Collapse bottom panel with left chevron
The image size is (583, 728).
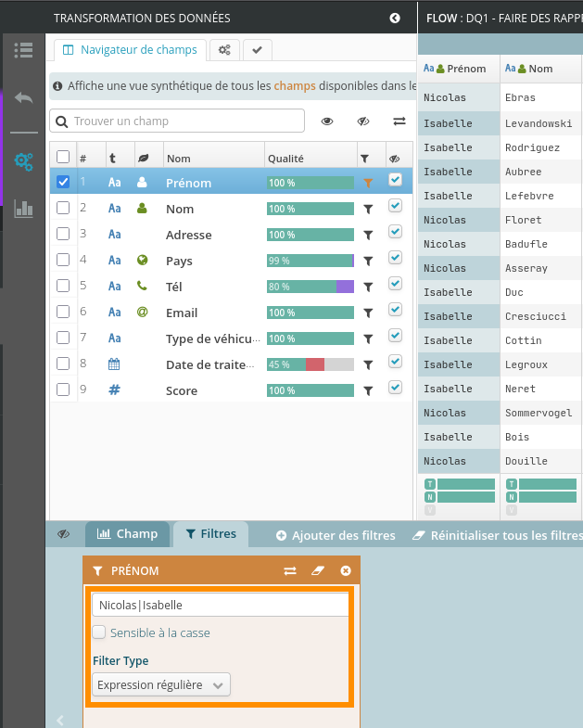(60, 720)
